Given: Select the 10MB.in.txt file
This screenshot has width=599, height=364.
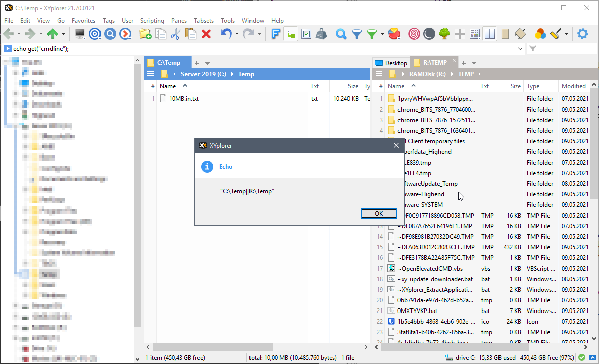Looking at the screenshot, I should [184, 99].
